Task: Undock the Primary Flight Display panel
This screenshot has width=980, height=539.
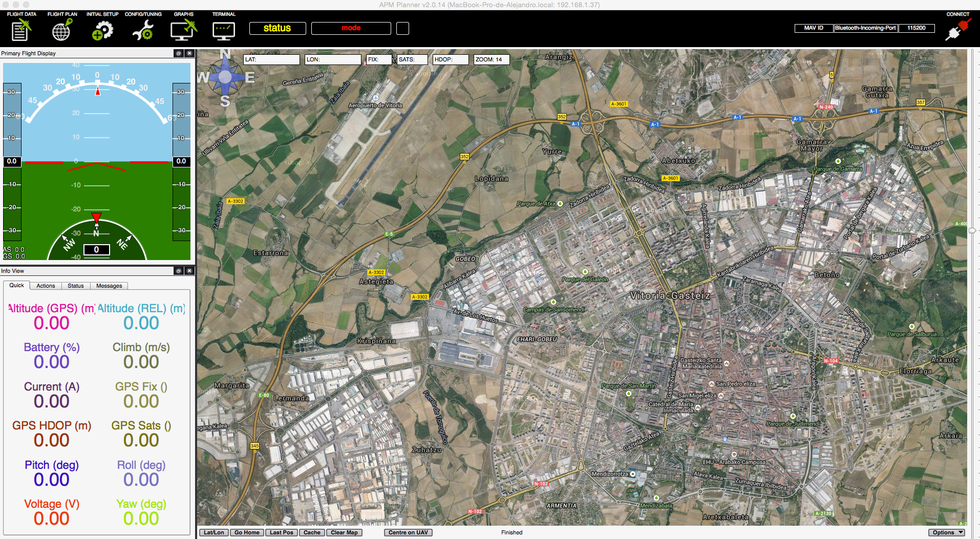Action: point(178,53)
